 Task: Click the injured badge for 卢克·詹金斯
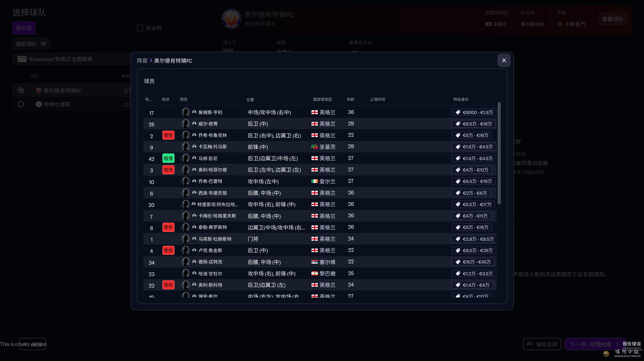[168, 251]
